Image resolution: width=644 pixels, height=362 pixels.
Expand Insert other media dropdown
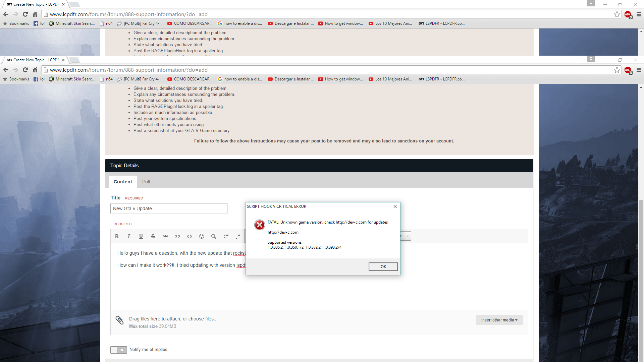(x=499, y=320)
